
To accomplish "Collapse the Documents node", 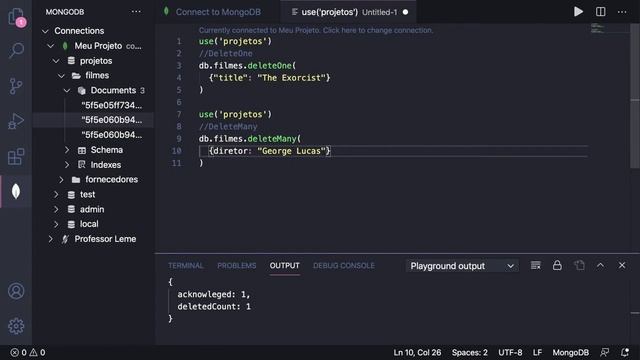I will [x=67, y=90].
